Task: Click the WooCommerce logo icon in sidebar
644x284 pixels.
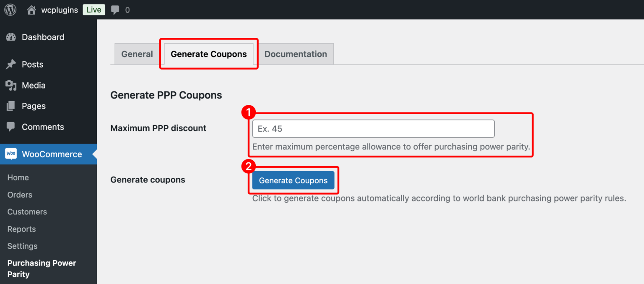Action: [11, 154]
